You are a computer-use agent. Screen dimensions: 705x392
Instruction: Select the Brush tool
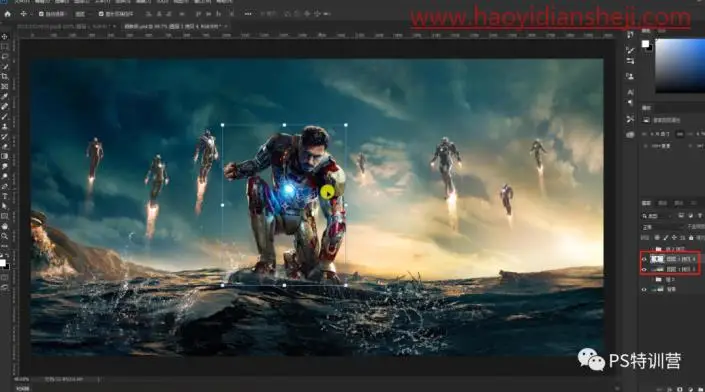coord(4,116)
